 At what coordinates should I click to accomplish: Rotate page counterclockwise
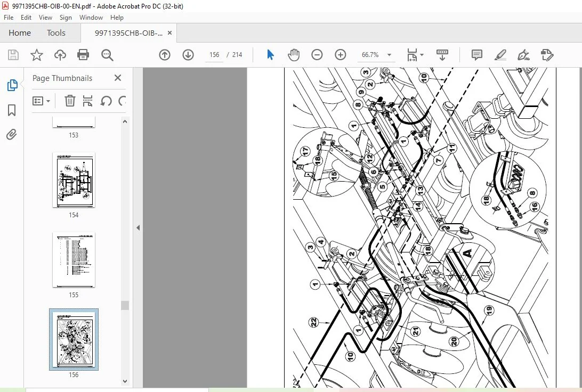[x=106, y=101]
